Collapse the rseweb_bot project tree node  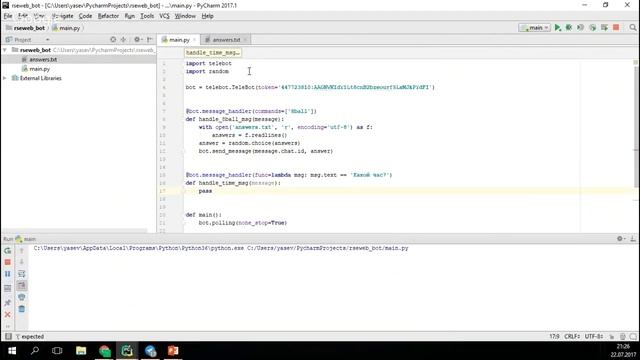tap(5, 50)
